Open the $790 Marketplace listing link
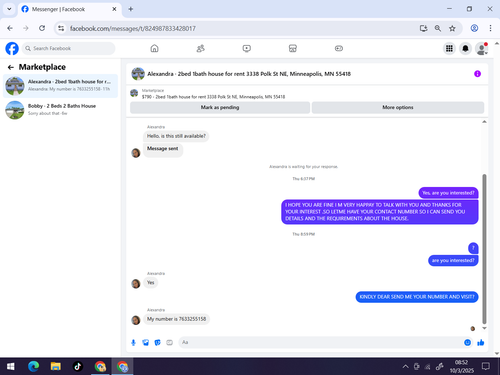The height and width of the screenshot is (375, 500). pos(213,97)
